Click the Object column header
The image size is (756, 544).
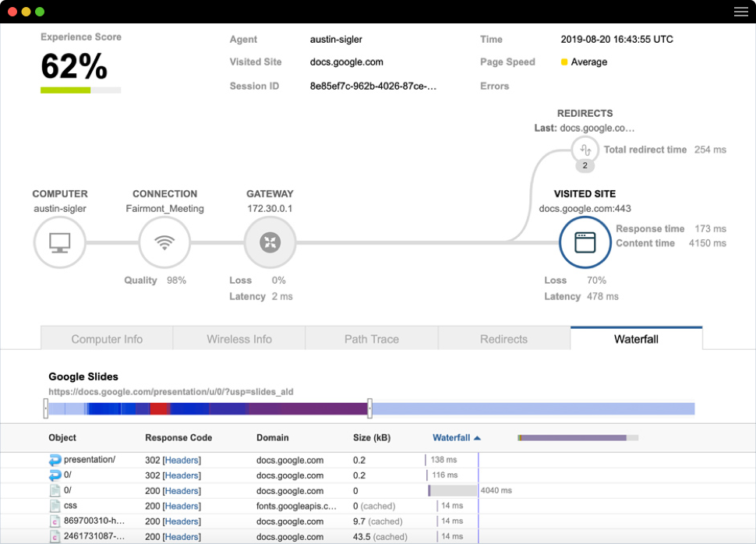click(x=62, y=438)
